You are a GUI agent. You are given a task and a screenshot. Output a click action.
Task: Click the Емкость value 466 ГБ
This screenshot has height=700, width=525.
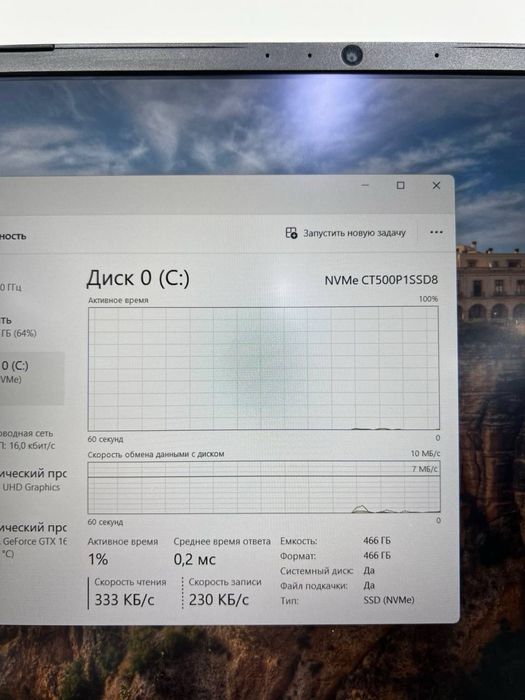click(x=377, y=540)
